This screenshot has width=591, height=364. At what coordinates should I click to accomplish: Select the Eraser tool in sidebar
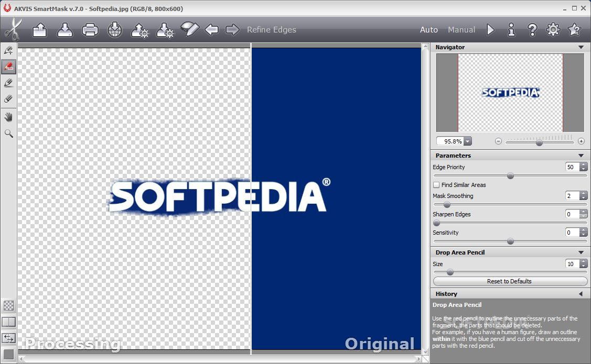pyautogui.click(x=9, y=99)
